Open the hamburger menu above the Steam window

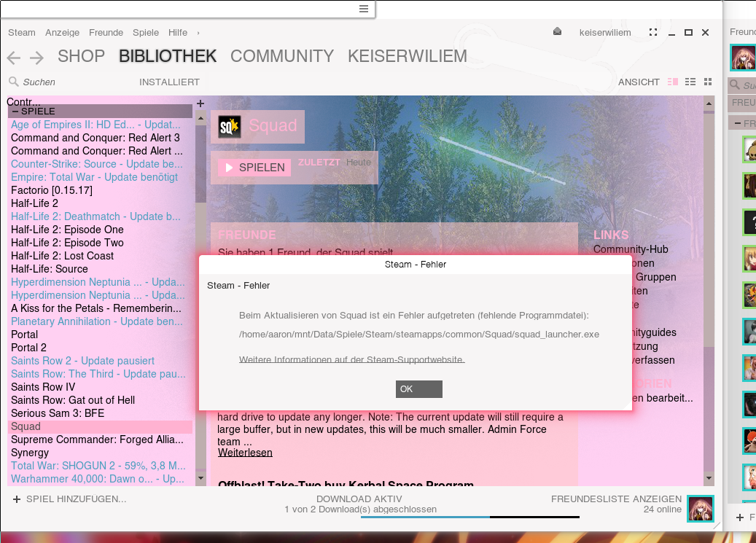(364, 9)
